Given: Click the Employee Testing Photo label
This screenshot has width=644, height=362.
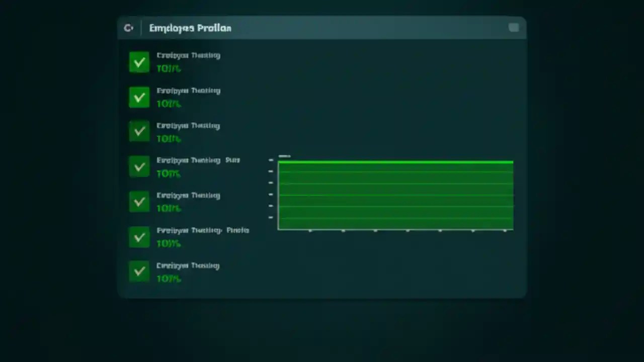Looking at the screenshot, I should point(203,230).
